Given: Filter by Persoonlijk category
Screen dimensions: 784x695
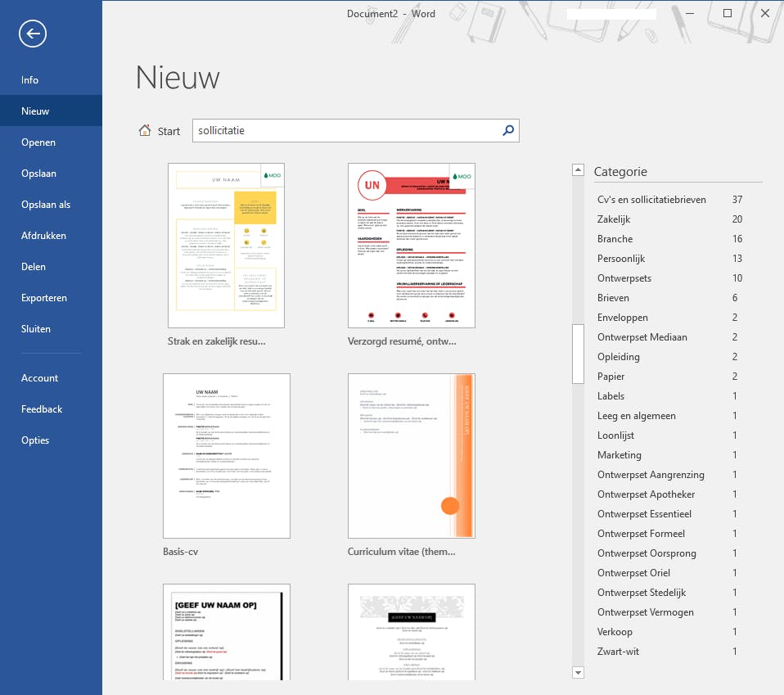Looking at the screenshot, I should tap(670, 259).
